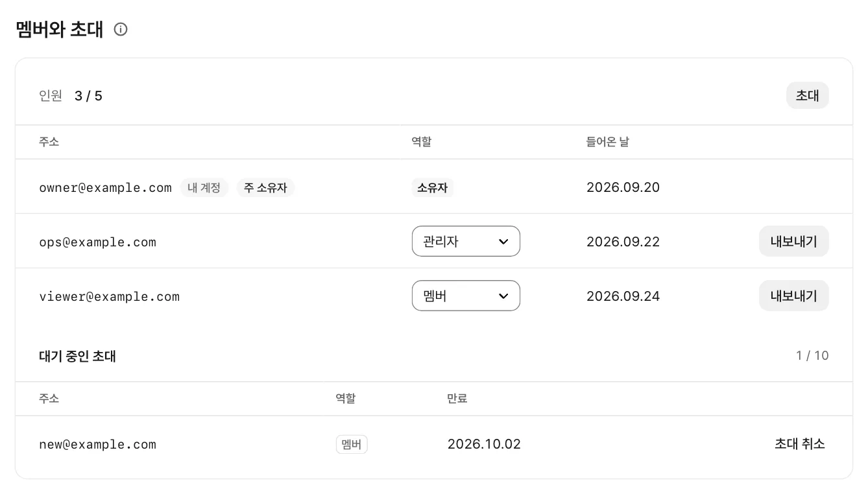The width and height of the screenshot is (868, 494).
Task: Click the chevron arrow in 관리자 dropdown
Action: [x=503, y=242]
